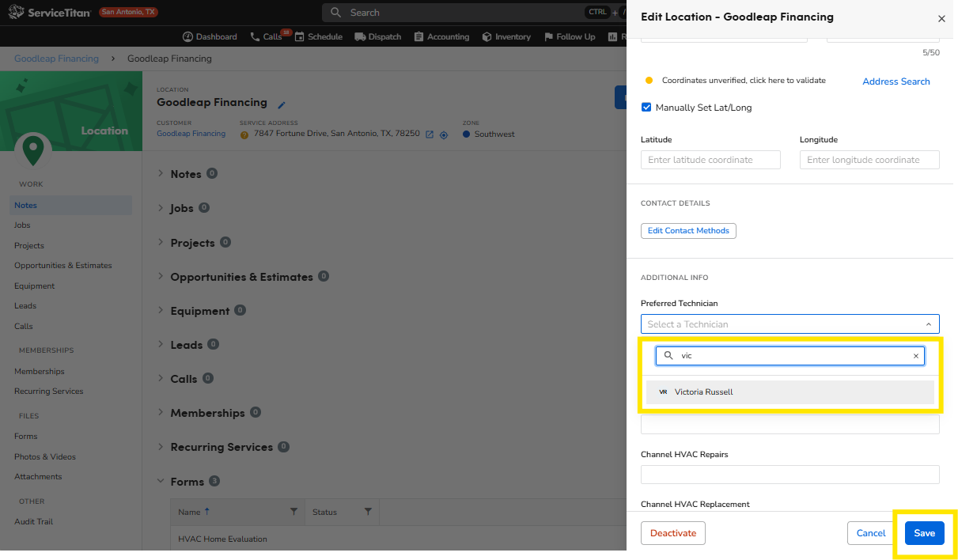Cancel editing the location
958x560 pixels.
point(871,533)
